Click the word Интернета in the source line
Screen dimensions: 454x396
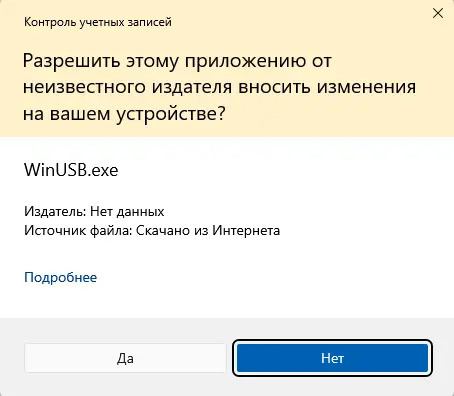point(246,231)
